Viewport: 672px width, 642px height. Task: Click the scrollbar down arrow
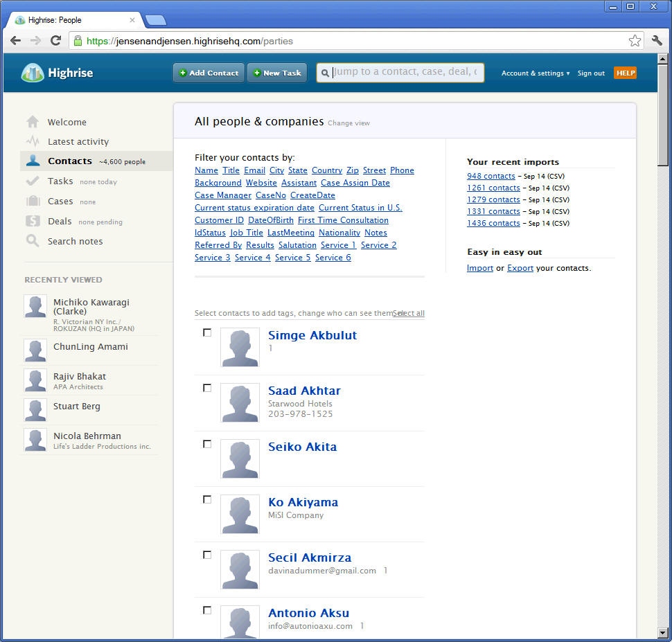(x=662, y=632)
